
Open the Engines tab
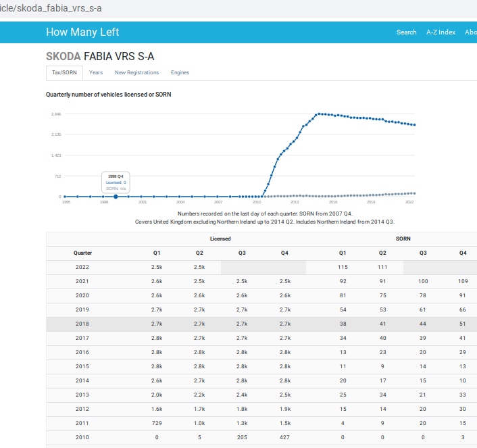click(x=180, y=72)
